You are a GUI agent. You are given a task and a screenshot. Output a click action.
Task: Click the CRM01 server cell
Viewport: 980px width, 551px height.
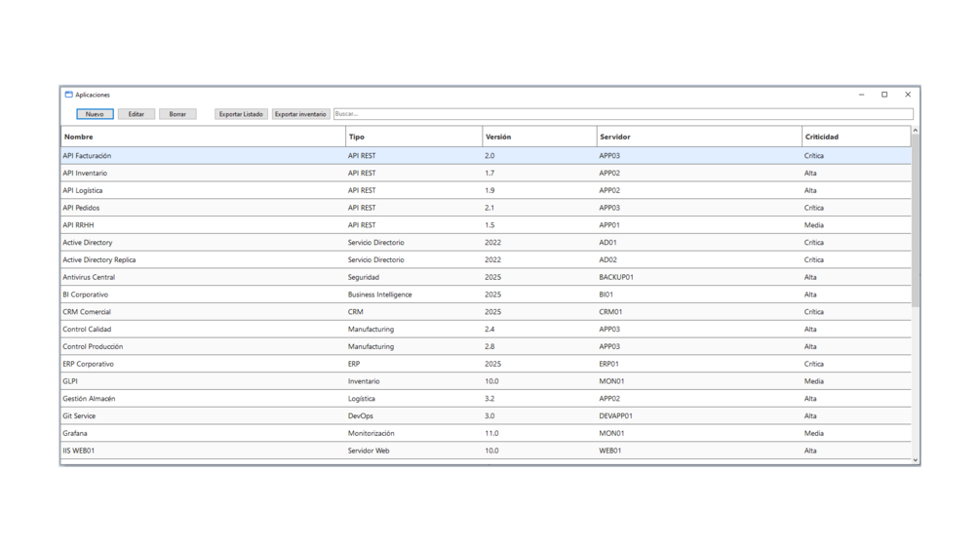click(610, 312)
